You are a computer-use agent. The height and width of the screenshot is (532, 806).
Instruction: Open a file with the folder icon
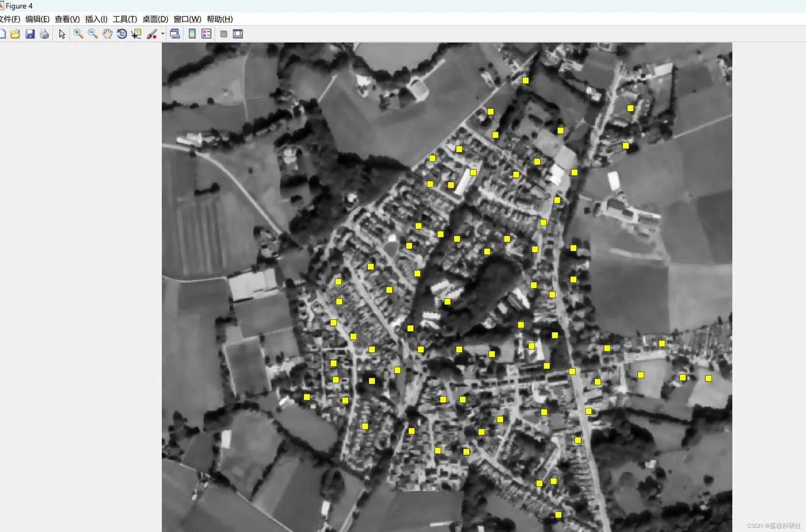click(x=16, y=34)
